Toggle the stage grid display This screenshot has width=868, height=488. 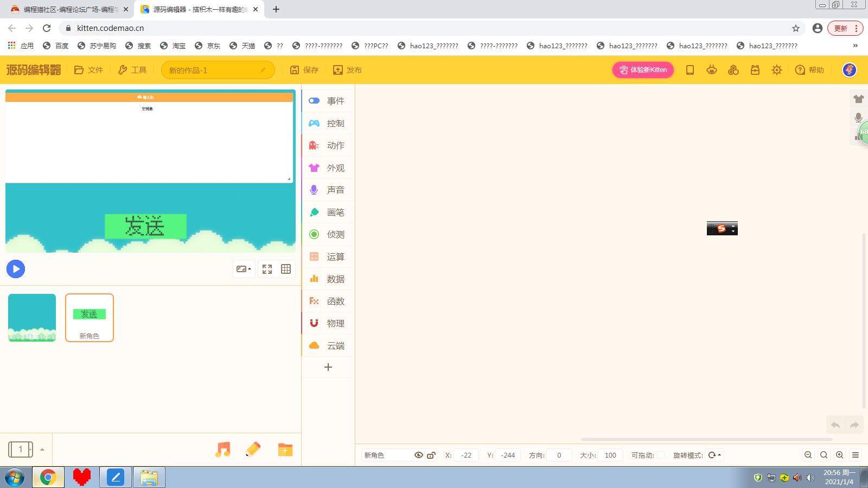click(286, 269)
